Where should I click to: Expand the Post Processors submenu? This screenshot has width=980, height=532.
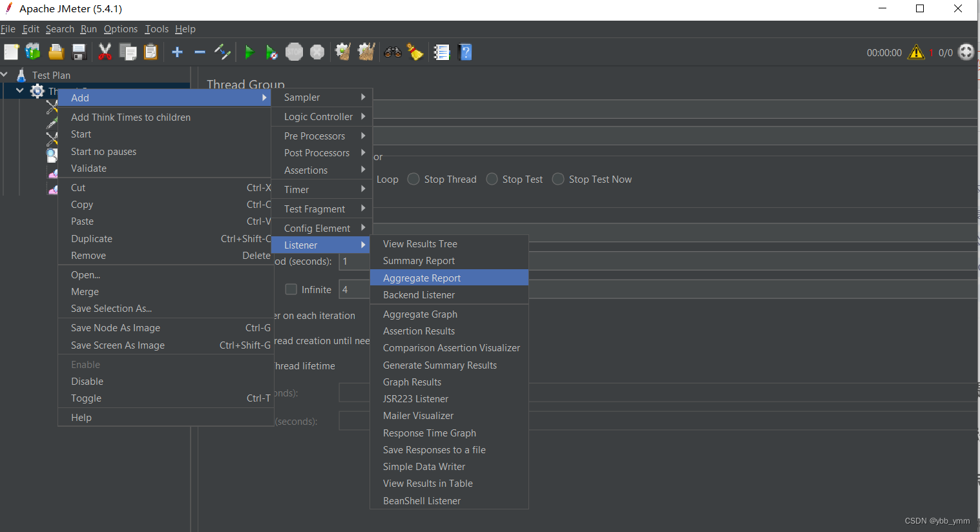(321, 152)
